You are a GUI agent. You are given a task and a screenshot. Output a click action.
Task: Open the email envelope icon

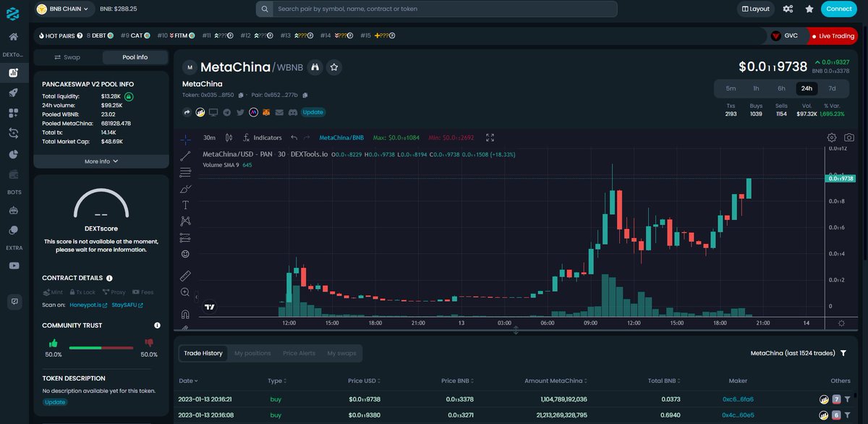point(279,112)
